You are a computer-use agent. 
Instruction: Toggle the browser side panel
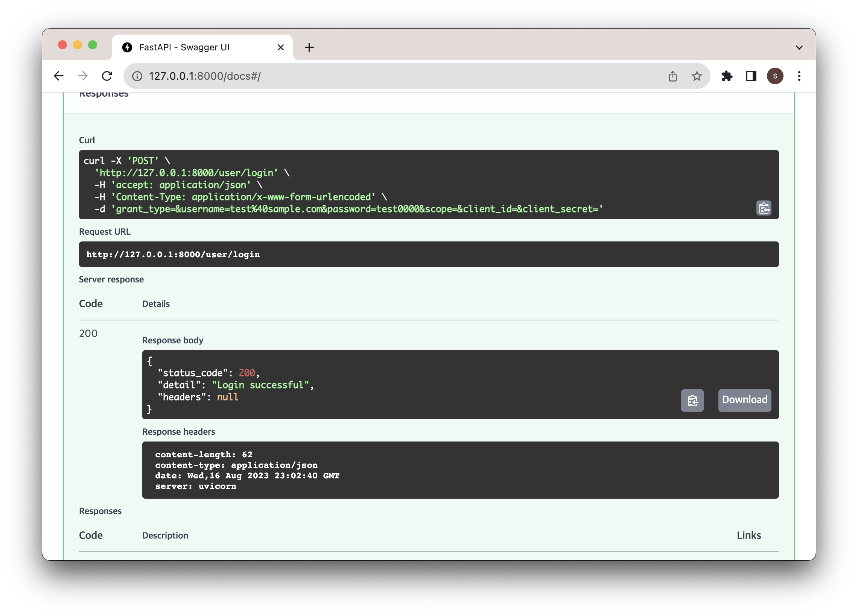coord(750,76)
